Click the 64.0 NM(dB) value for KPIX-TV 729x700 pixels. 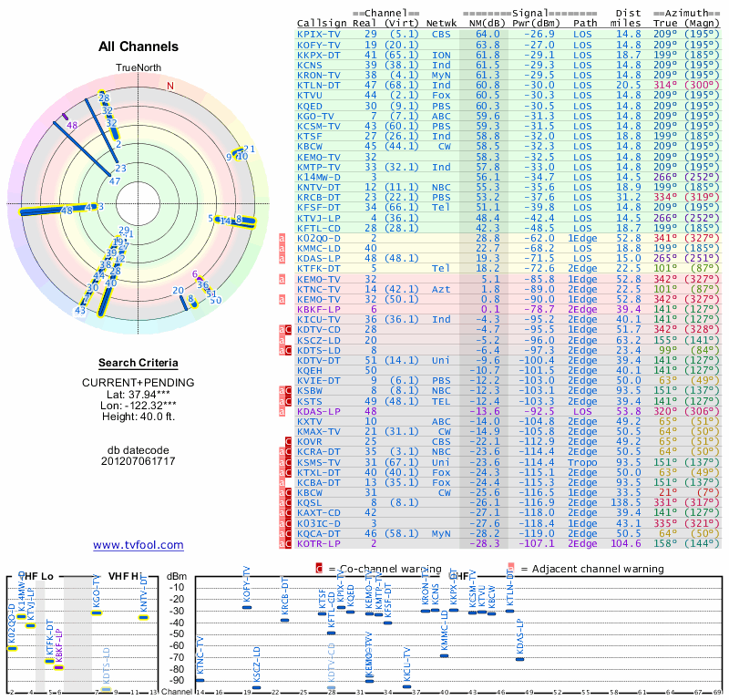pos(488,34)
